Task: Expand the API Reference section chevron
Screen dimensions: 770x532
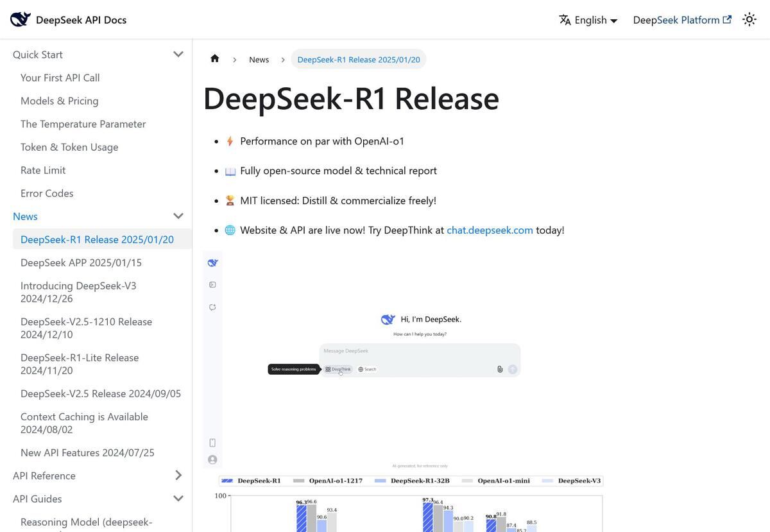Action: (x=178, y=476)
